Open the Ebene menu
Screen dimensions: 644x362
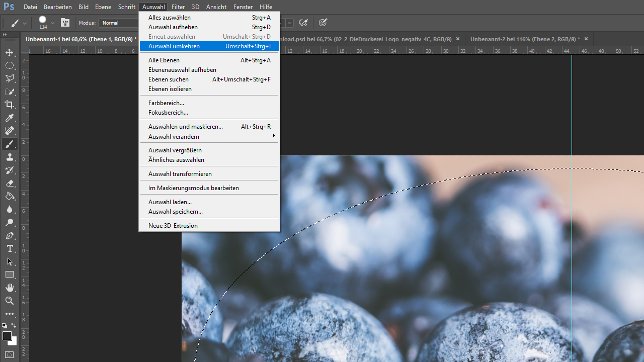pos(103,7)
